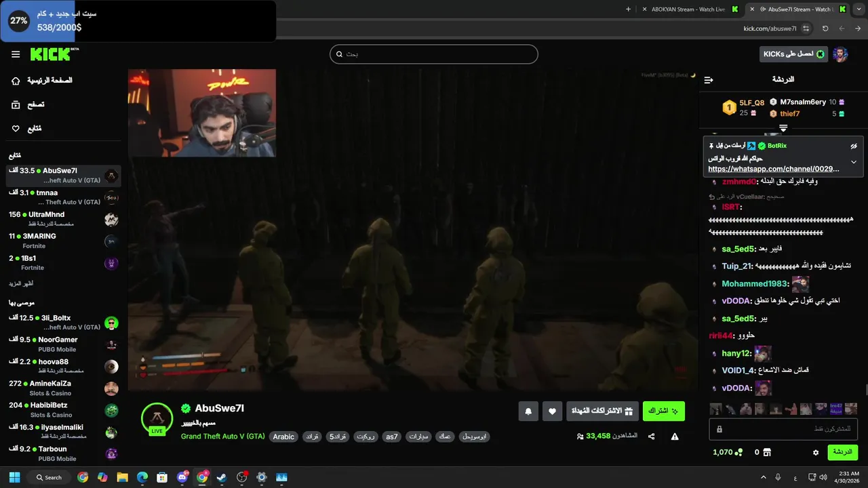Click the streamer's LIVE avatar
This screenshot has height=488, width=868.
pos(157,418)
